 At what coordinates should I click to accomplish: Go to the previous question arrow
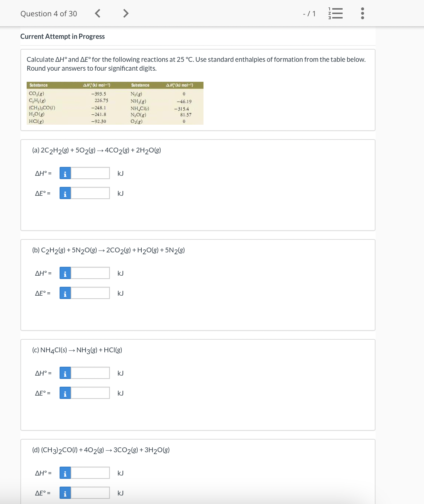point(97,14)
